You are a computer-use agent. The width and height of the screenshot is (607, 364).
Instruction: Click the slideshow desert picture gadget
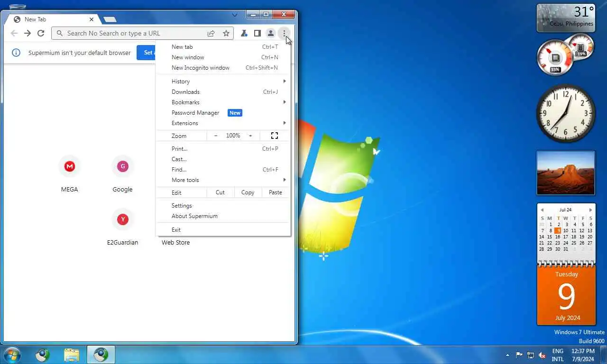(566, 173)
